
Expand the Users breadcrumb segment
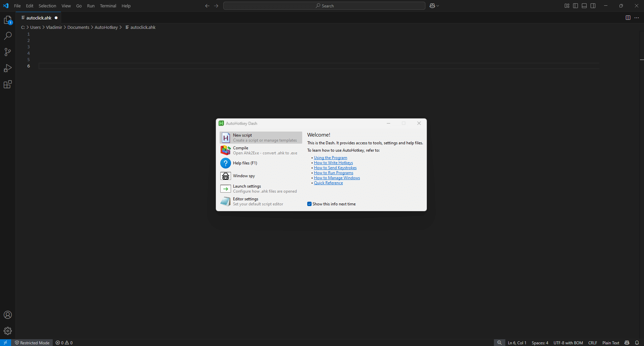click(35, 27)
